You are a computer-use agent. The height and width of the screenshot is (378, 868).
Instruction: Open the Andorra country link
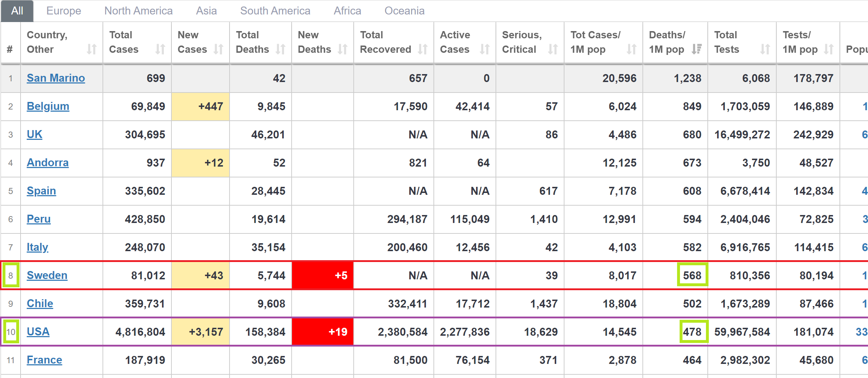point(48,163)
